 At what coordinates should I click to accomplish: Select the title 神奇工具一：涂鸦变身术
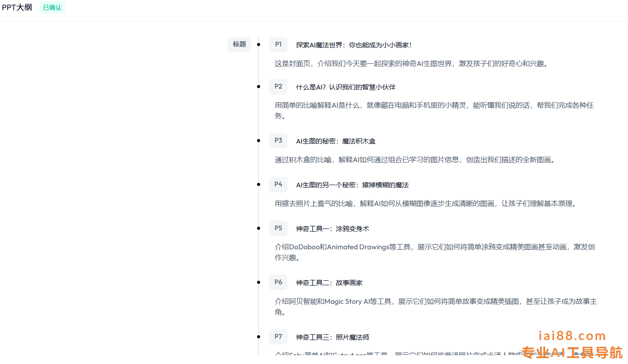pyautogui.click(x=332, y=229)
